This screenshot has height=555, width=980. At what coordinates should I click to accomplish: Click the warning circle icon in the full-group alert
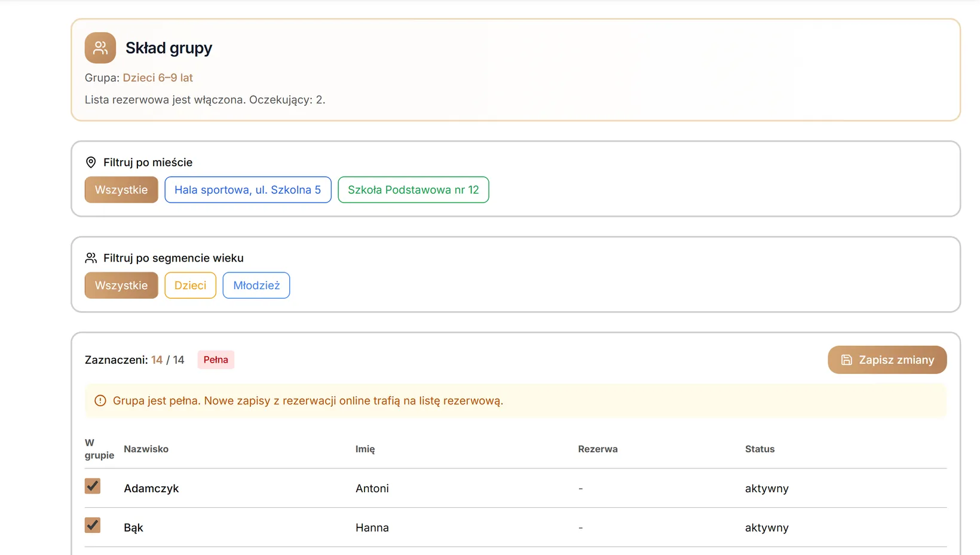coord(100,401)
